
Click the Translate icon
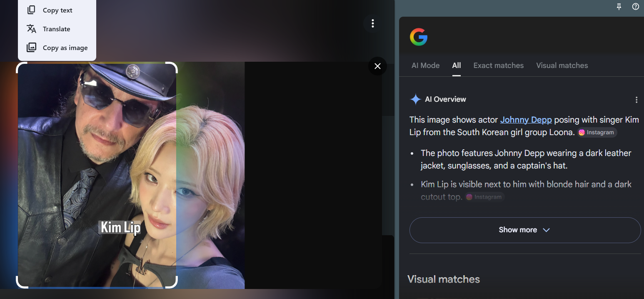(31, 29)
